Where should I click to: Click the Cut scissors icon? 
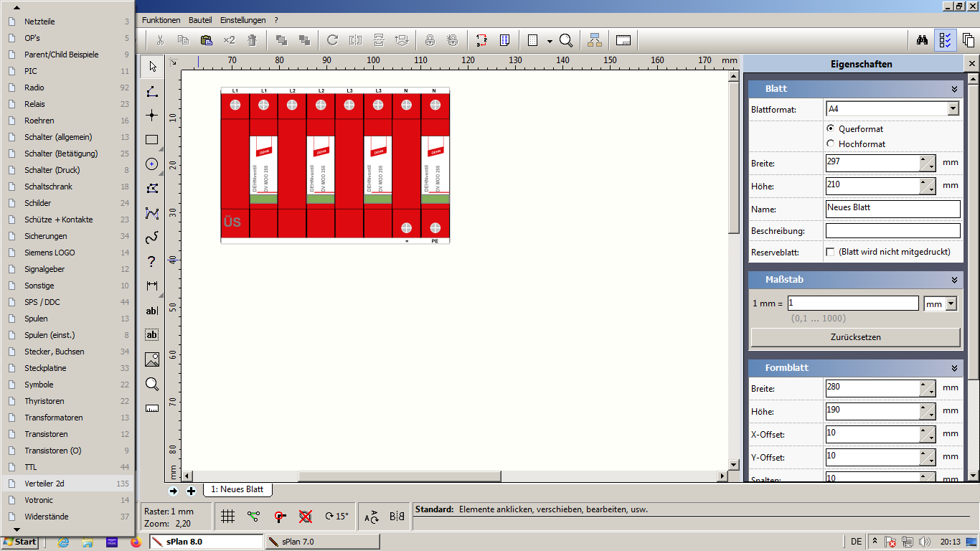160,40
